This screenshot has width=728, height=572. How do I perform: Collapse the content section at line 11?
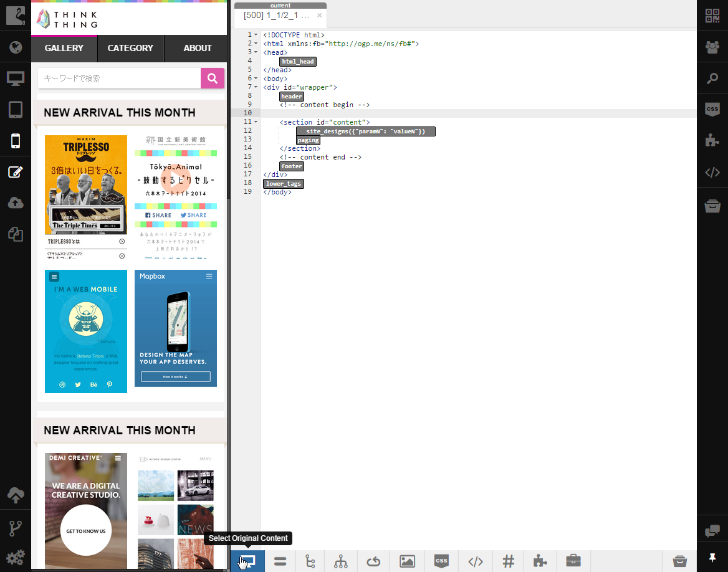tap(256, 122)
